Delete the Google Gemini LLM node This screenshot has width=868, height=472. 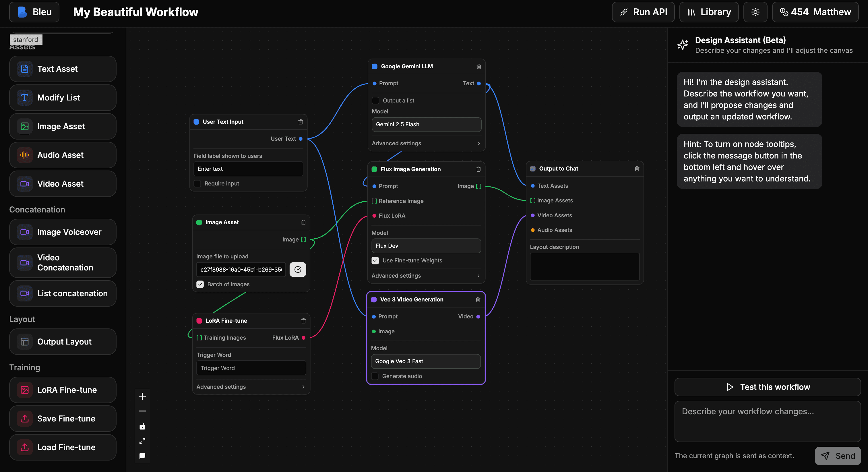click(478, 66)
